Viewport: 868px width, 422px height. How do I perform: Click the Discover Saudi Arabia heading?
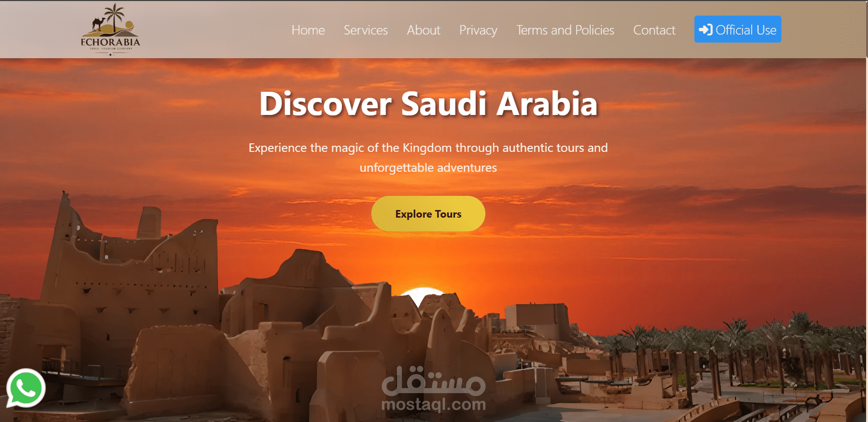[429, 104]
